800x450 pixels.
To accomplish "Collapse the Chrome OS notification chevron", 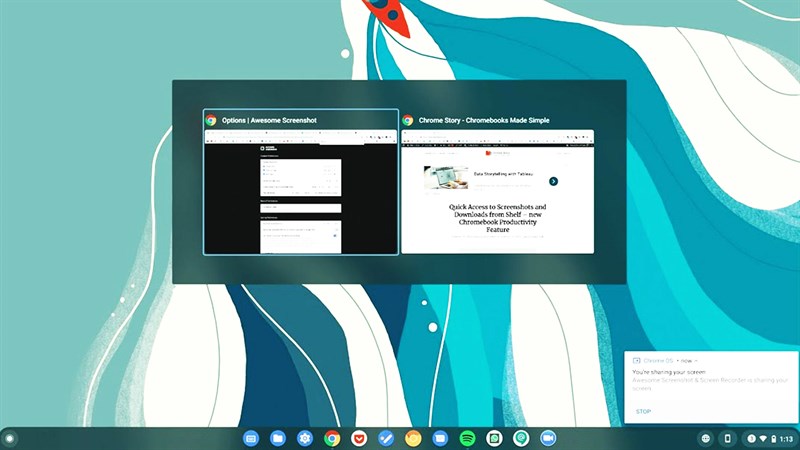I will (x=696, y=360).
